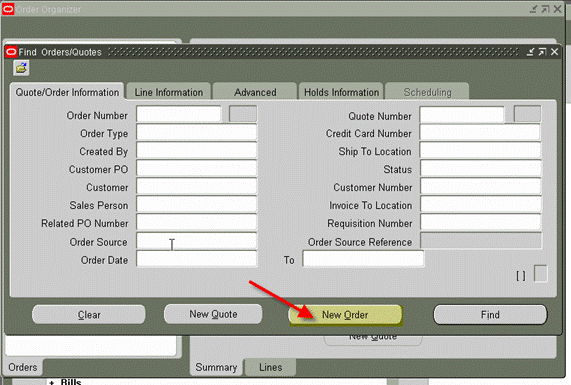
Task: Click the Ship To Location field
Action: click(x=480, y=150)
